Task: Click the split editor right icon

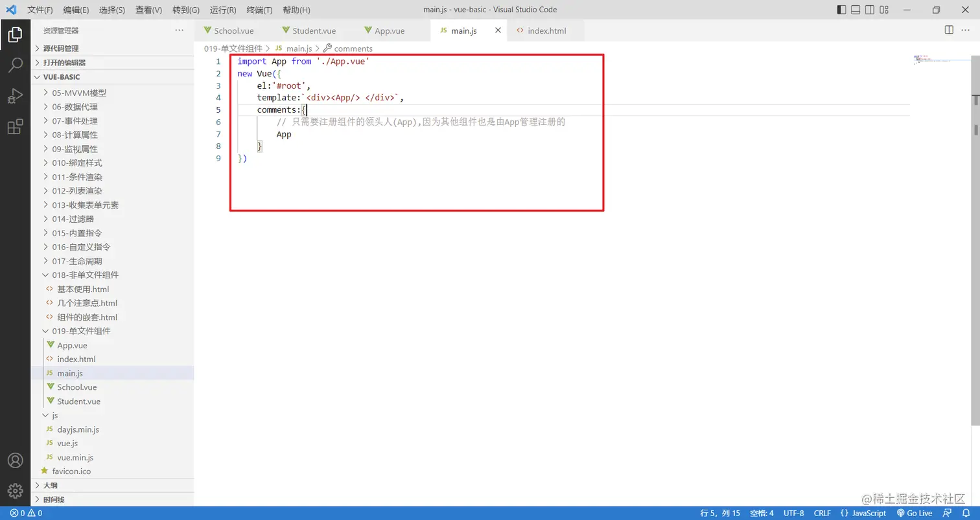Action: click(949, 30)
